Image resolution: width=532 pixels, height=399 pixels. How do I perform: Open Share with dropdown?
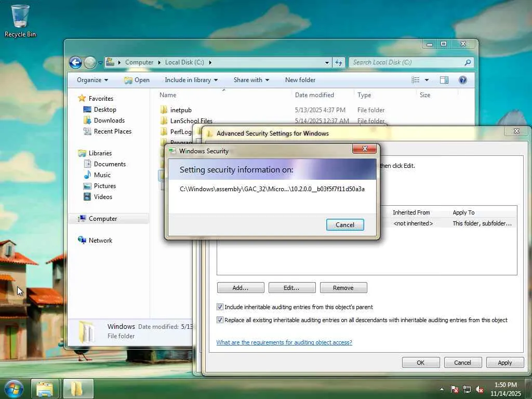(251, 80)
